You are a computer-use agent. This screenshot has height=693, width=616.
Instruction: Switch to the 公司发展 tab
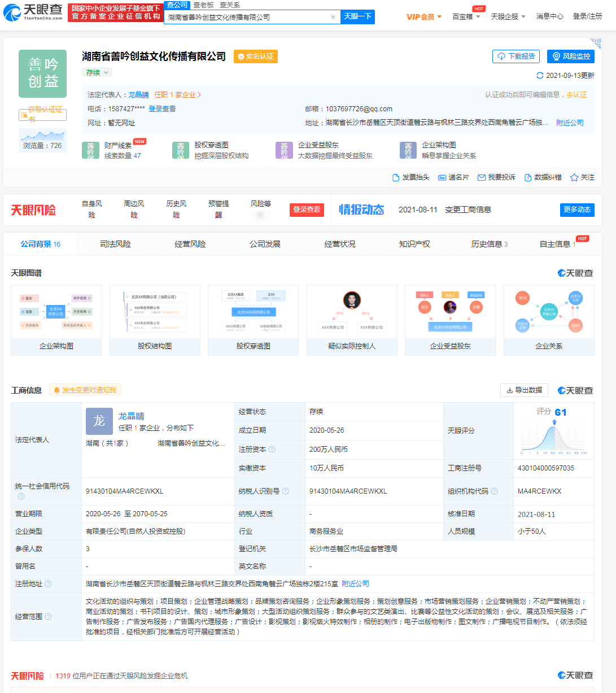tap(265, 244)
